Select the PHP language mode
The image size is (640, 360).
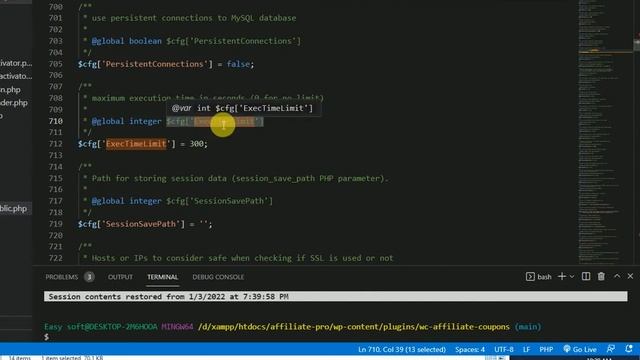pos(546,349)
